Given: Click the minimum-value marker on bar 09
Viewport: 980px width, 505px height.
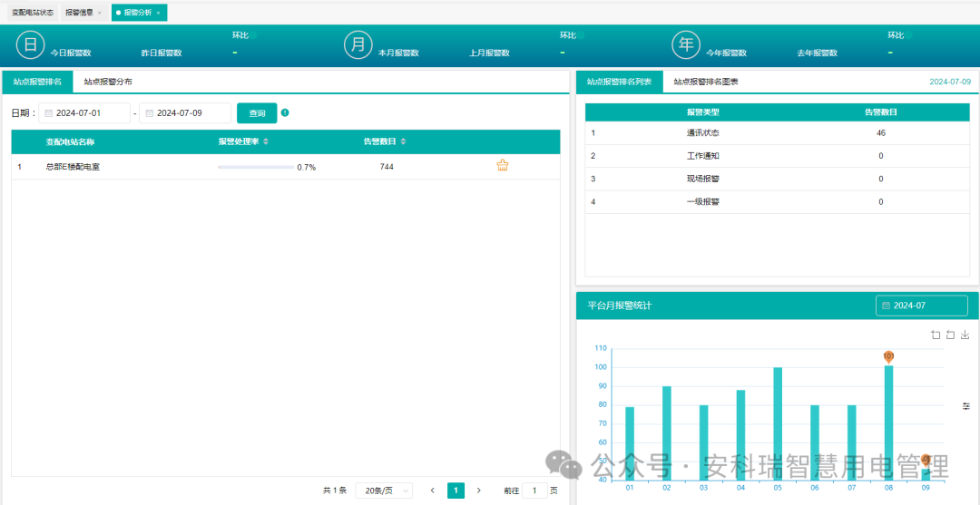Looking at the screenshot, I should (x=926, y=461).
